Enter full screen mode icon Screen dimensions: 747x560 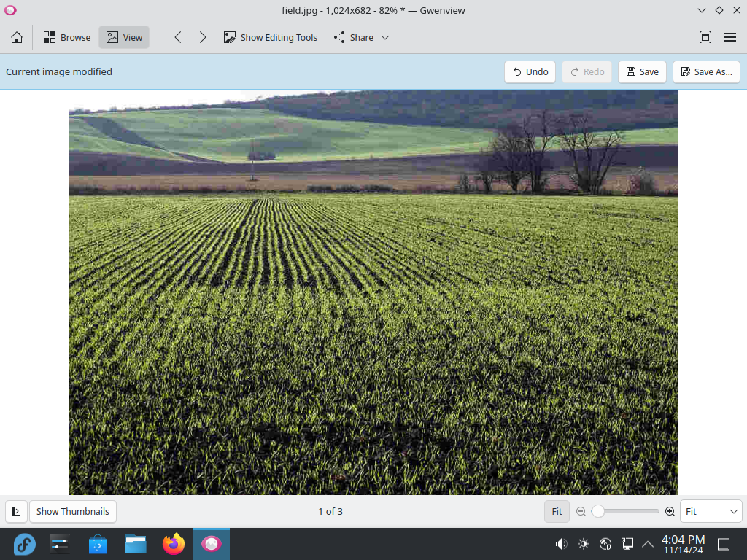(x=705, y=37)
